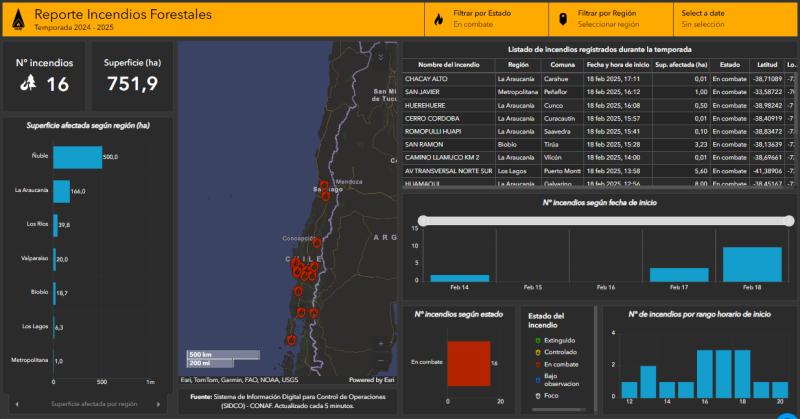
Task: Select the lower fire marker below Santiago
Action: point(326,195)
